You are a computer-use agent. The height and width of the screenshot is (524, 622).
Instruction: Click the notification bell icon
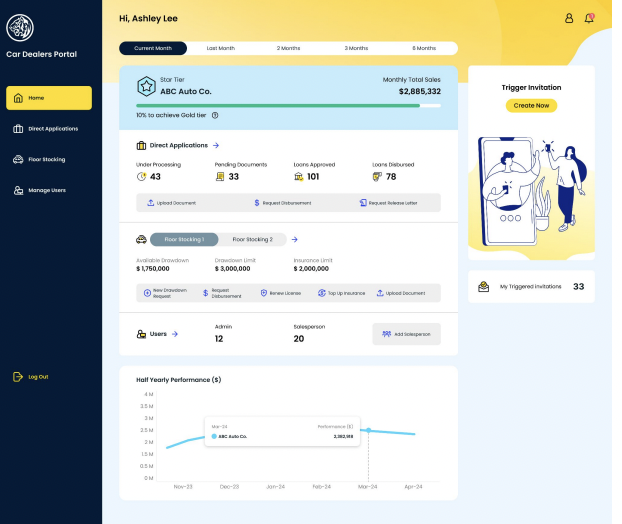pos(589,18)
